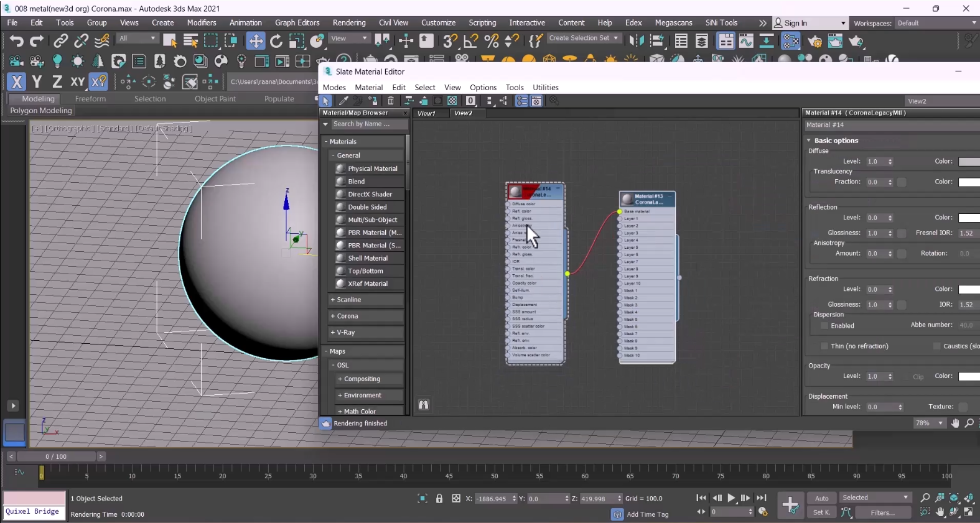Screen dimensions: 980x523
Task: Toggle the Caustics checkbox
Action: tap(936, 346)
